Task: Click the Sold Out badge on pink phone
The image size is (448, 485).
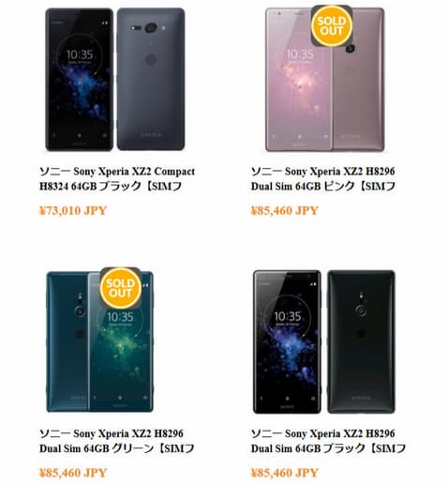Action: pos(332,25)
